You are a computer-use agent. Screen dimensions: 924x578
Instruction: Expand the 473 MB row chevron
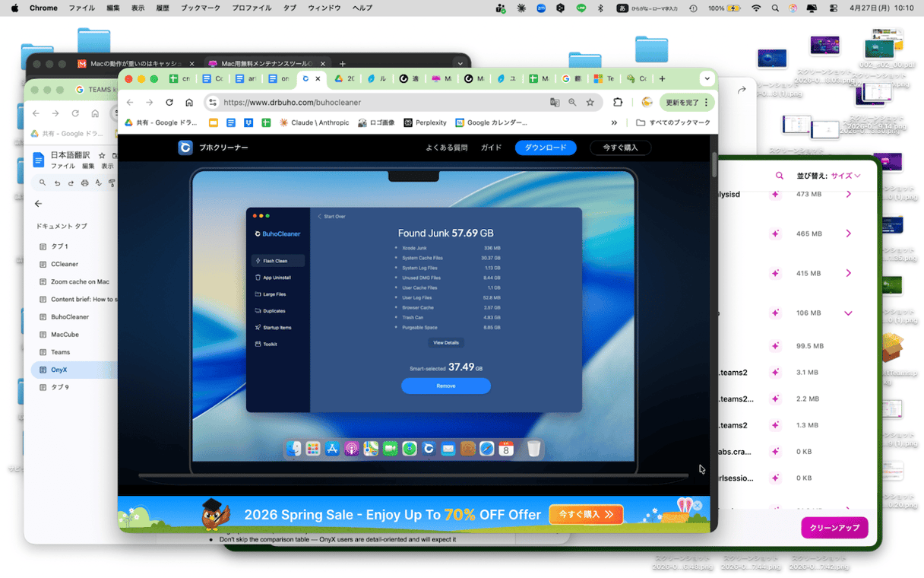click(848, 194)
